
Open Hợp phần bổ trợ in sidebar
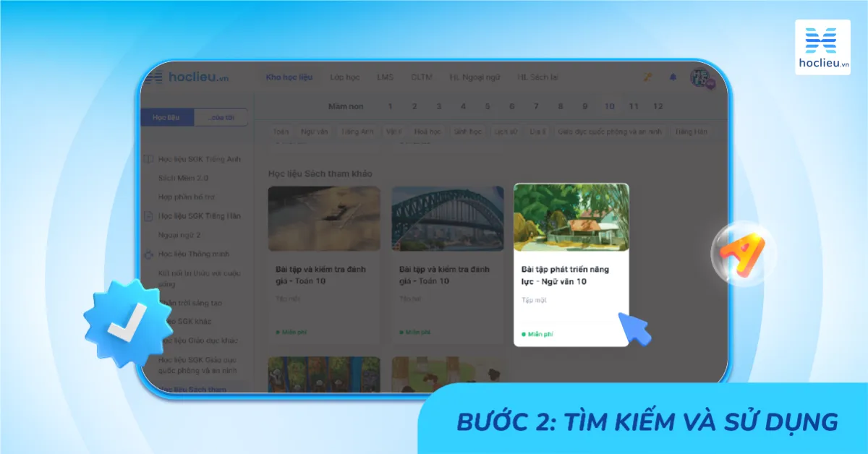click(x=187, y=197)
